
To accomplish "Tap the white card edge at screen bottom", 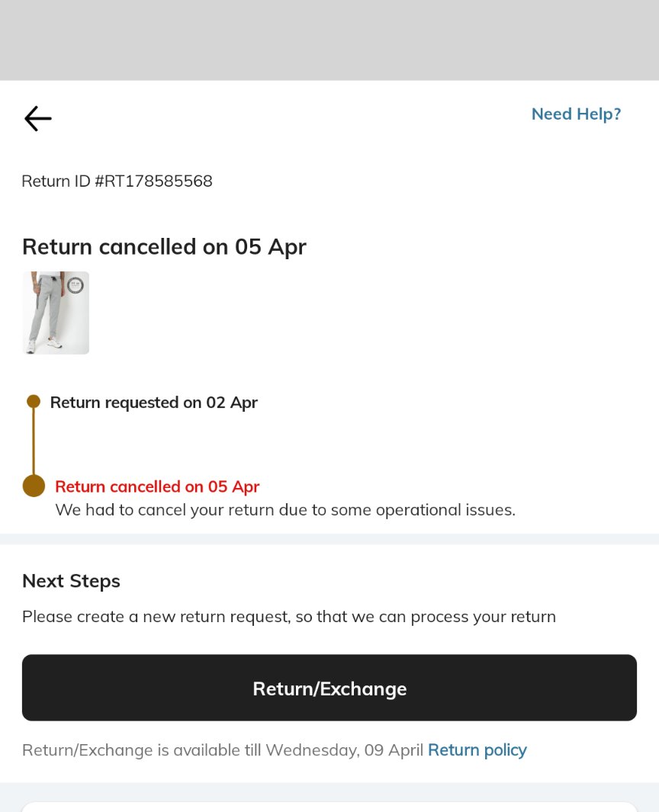I will click(x=329, y=807).
